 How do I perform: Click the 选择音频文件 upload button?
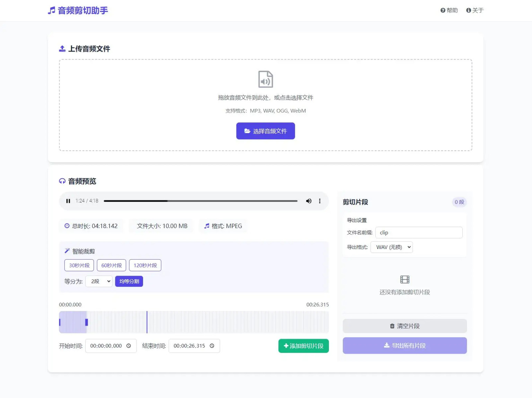(x=265, y=131)
